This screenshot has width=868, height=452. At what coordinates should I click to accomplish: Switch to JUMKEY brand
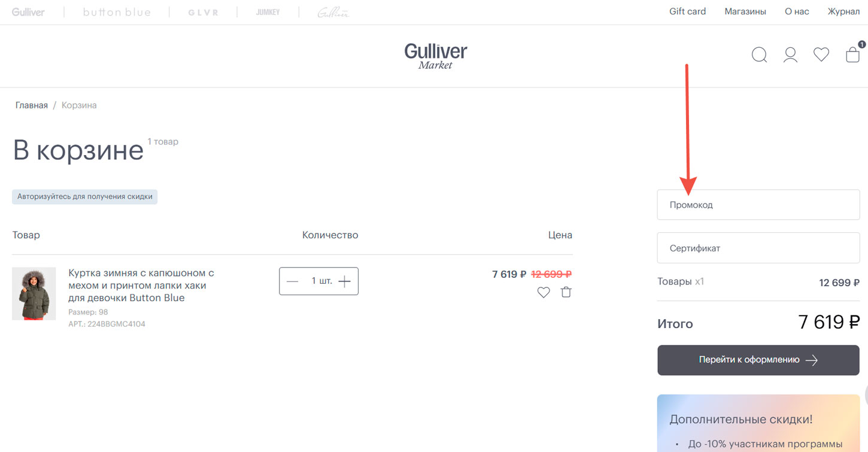point(268,12)
